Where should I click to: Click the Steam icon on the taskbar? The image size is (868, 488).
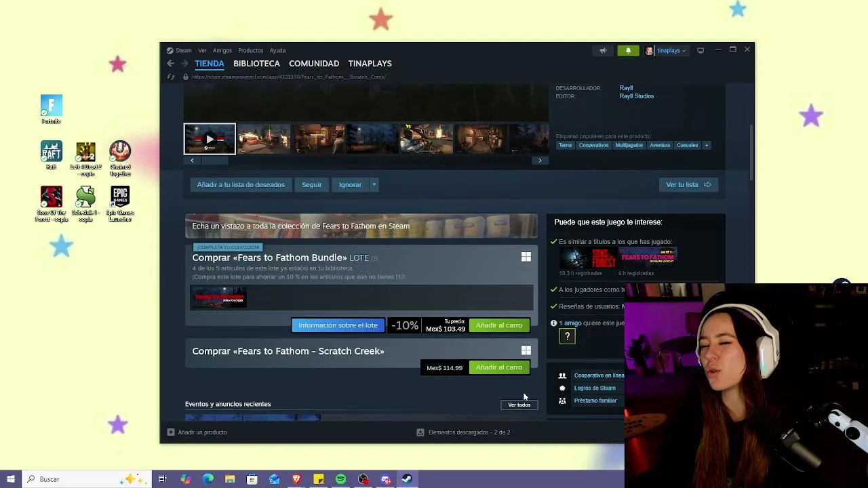pyautogui.click(x=407, y=479)
